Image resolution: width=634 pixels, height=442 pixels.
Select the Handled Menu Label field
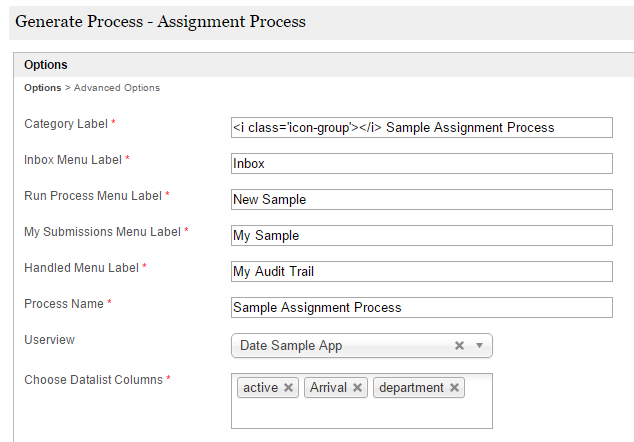pos(421,271)
